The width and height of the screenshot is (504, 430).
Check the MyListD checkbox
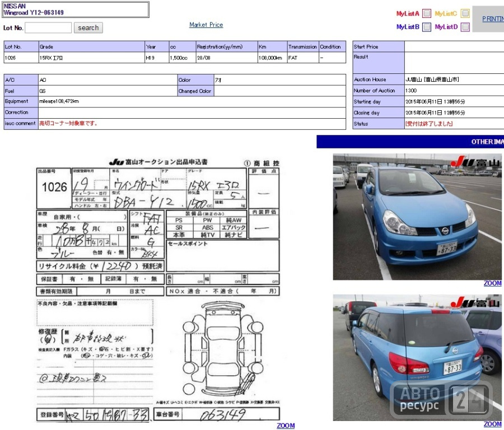coord(465,27)
